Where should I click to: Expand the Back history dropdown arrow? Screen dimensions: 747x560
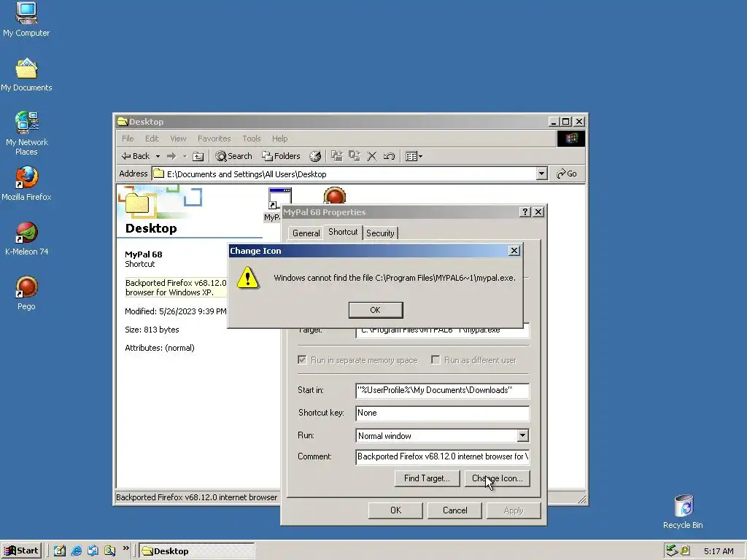[158, 156]
